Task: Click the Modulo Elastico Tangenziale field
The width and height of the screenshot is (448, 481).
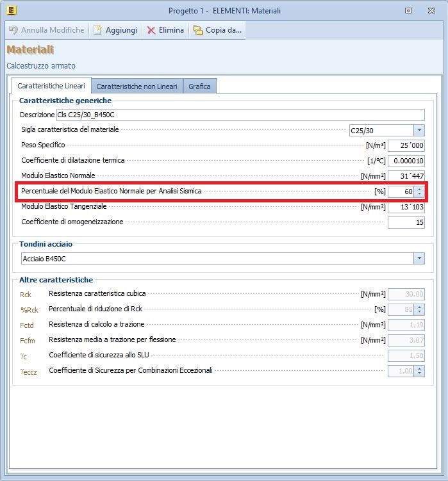Action: [406, 207]
